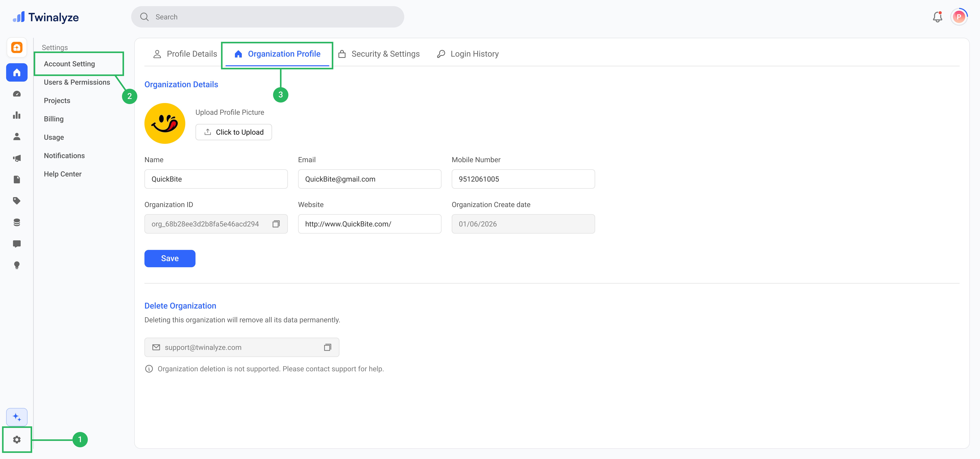The height and width of the screenshot is (459, 980).
Task: Open the settings gear icon
Action: [17, 440]
